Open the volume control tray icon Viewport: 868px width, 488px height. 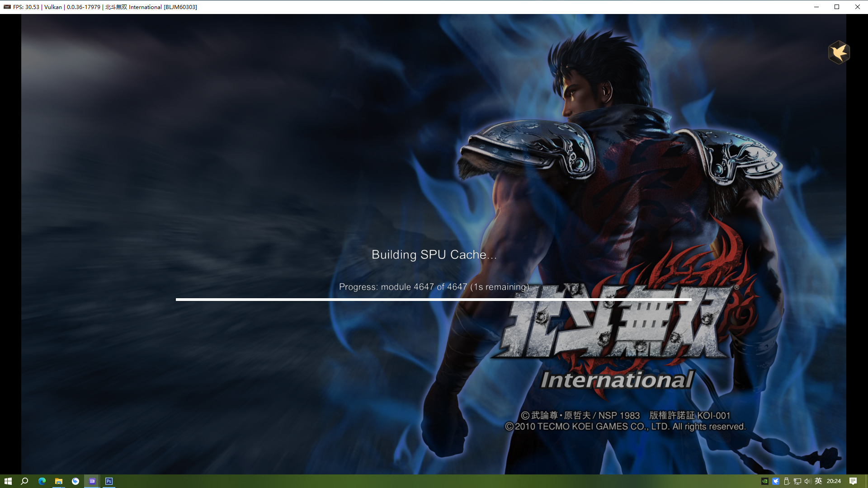(x=807, y=481)
